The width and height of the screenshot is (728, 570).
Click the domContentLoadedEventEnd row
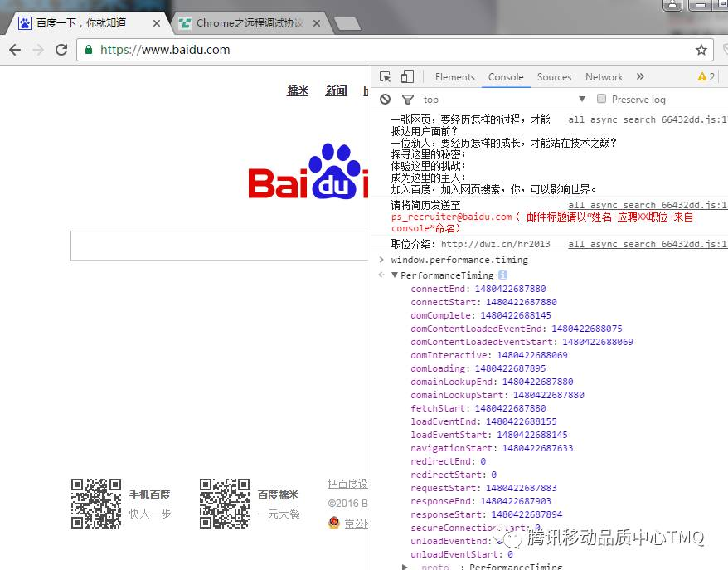coord(517,329)
